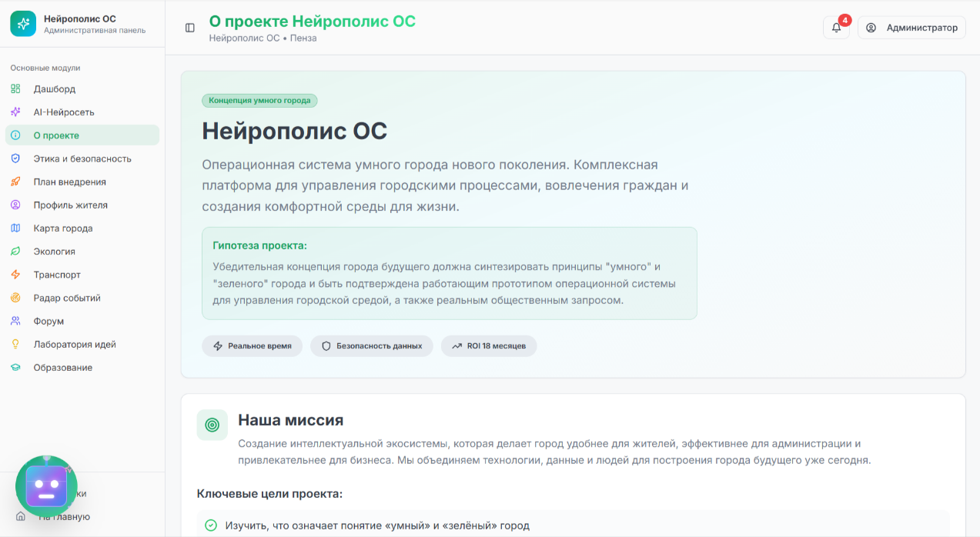Open the Профиль жителя section
The image size is (980, 537).
[70, 205]
